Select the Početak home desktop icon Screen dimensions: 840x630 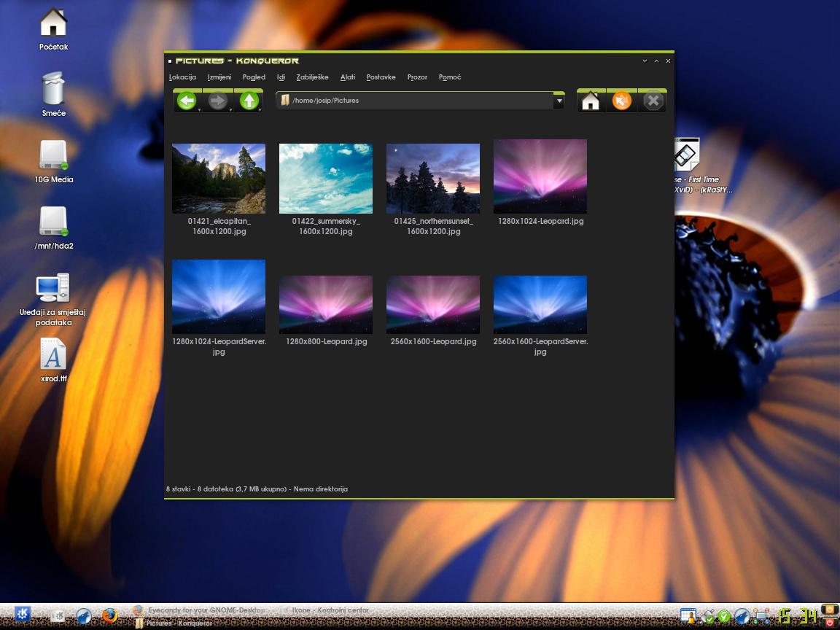point(53,22)
